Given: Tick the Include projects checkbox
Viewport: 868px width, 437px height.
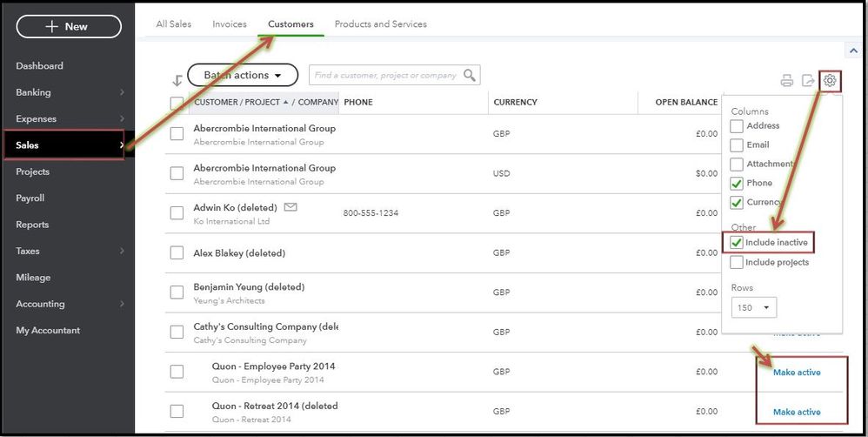Looking at the screenshot, I should click(x=738, y=262).
